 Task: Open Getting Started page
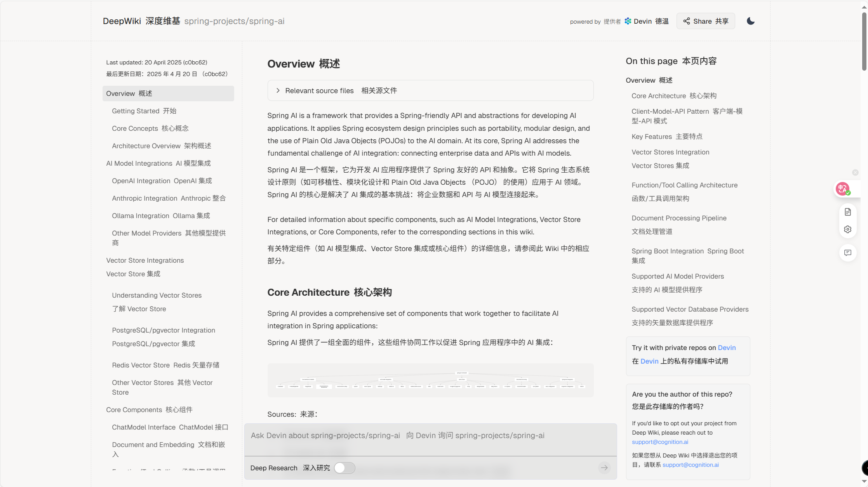[x=144, y=111]
